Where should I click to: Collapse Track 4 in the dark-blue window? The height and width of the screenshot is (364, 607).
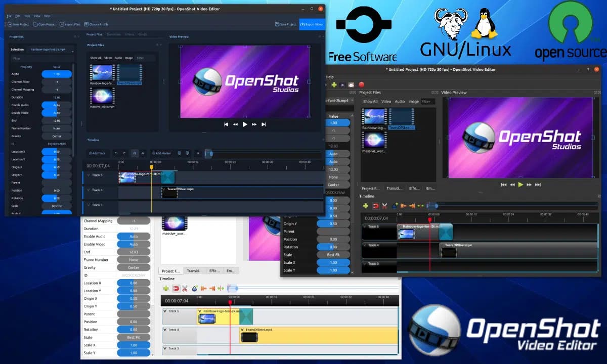[88, 190]
